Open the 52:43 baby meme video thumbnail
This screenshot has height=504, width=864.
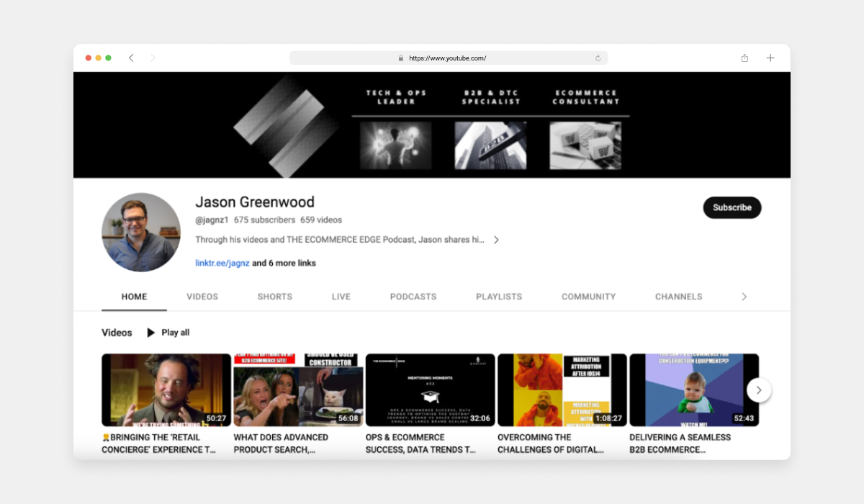pyautogui.click(x=694, y=390)
